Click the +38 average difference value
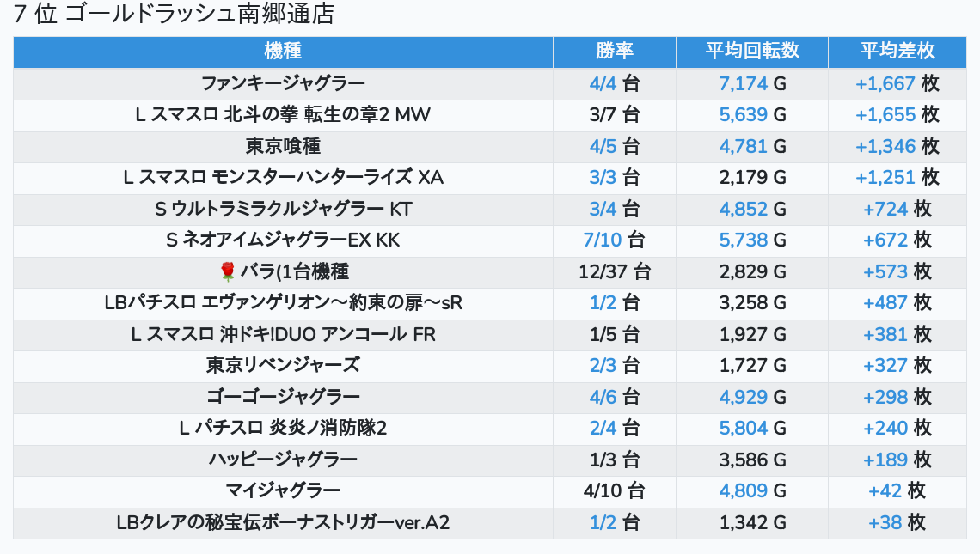 [886, 522]
